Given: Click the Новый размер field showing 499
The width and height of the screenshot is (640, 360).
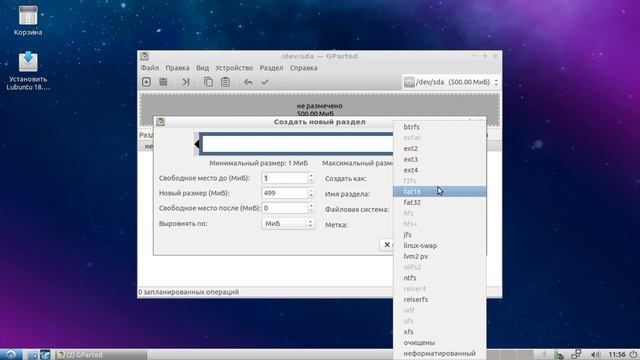Looking at the screenshot, I should pyautogui.click(x=284, y=193).
